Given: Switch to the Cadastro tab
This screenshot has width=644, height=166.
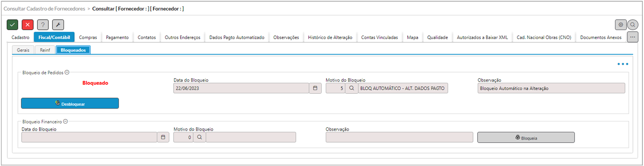Looking at the screenshot, I should point(21,37).
